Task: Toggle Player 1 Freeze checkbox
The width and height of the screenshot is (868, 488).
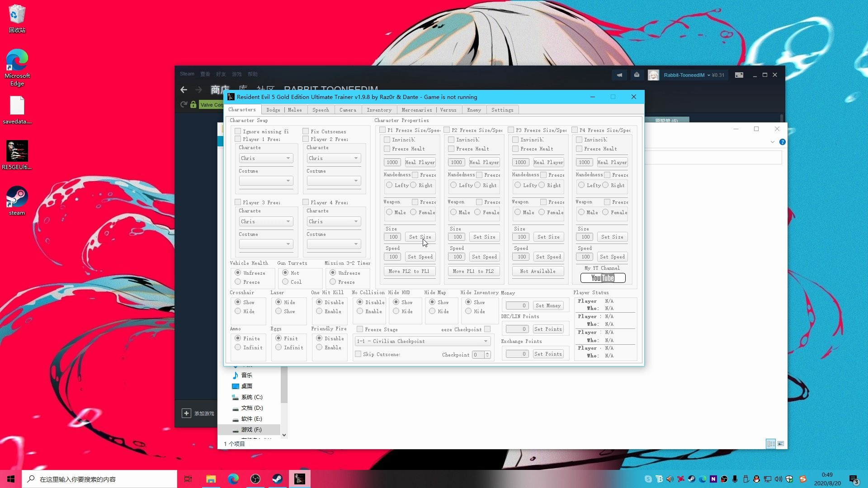Action: (x=238, y=139)
